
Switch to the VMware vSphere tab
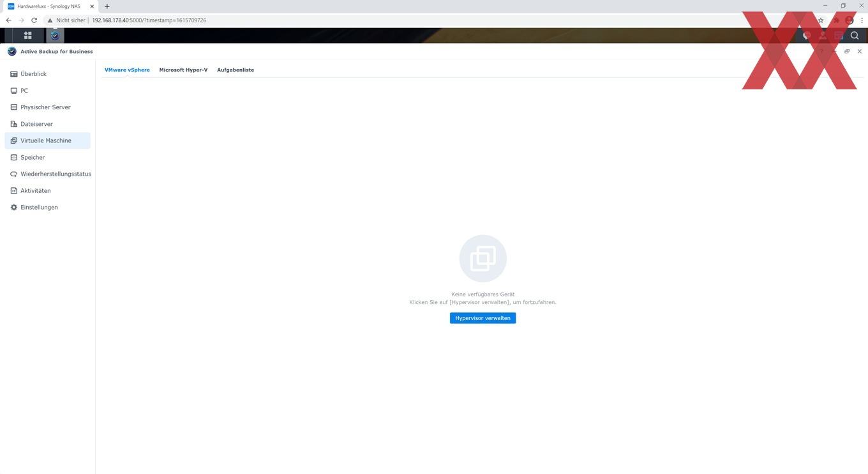click(127, 70)
